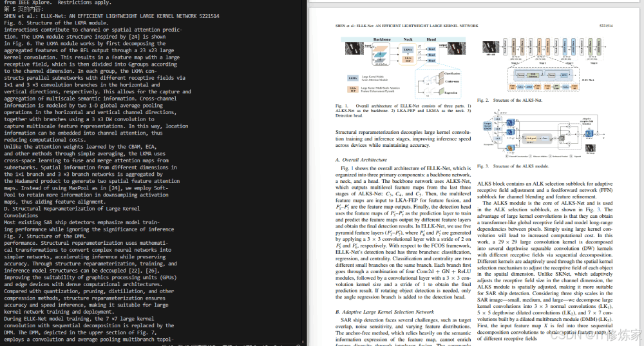The width and height of the screenshot is (644, 346).
Task: Click the 'Fig. 3. Structure of the ALKS module.' caption
Action: pos(513,166)
